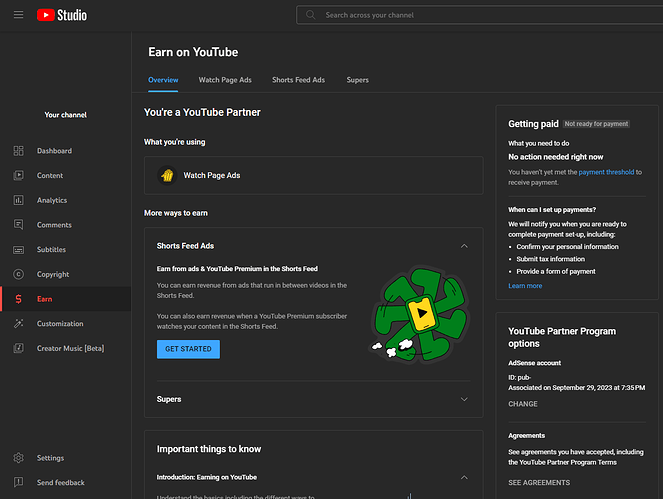Viewport: 663px width, 499px height.
Task: Collapse the Shorts Feed Ads section
Action: 464,246
